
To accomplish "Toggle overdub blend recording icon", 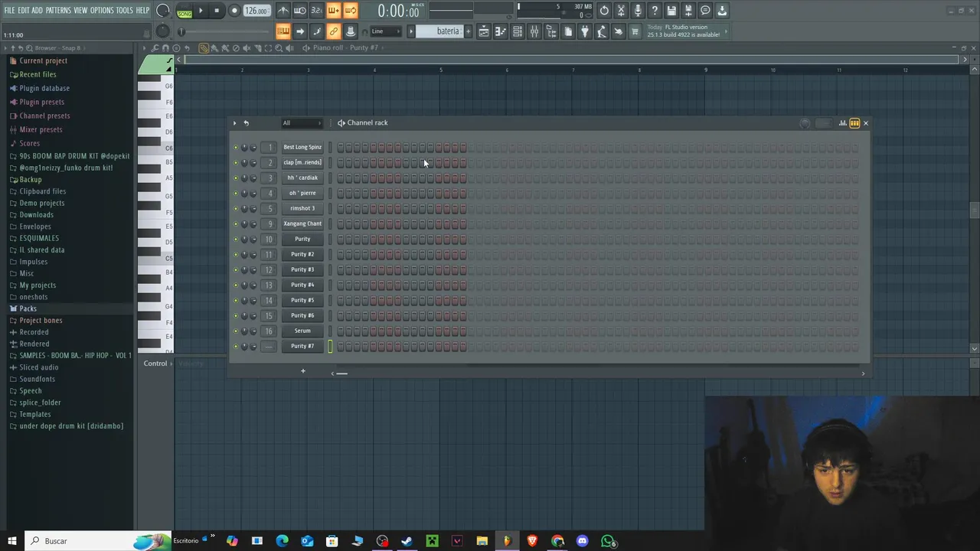I will pos(333,11).
